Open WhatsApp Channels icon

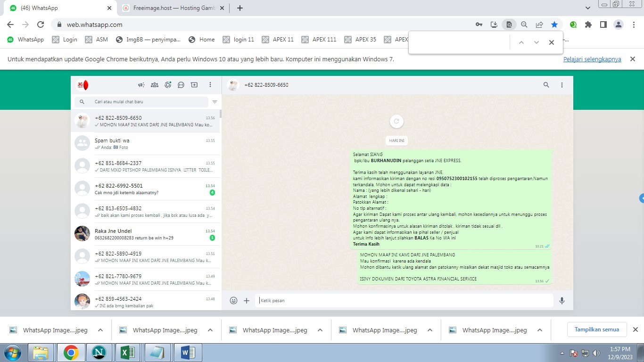point(181,85)
